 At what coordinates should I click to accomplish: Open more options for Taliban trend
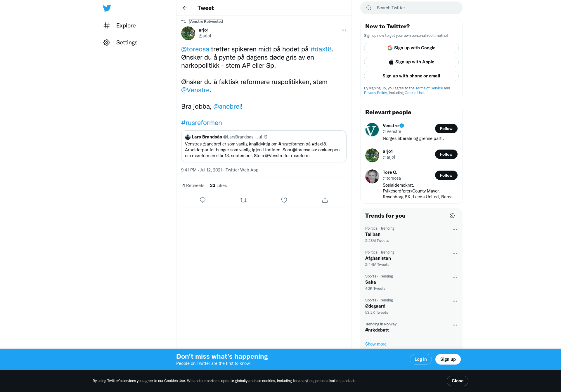455,229
